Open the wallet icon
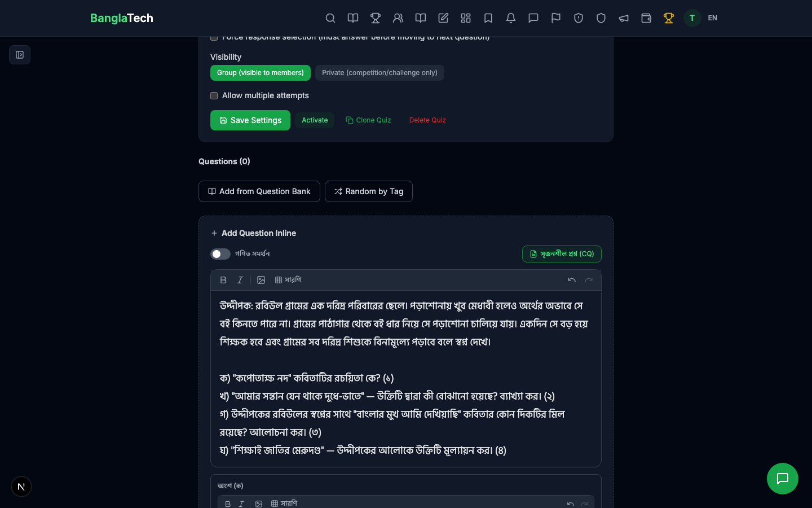This screenshot has width=812, height=508. point(646,18)
